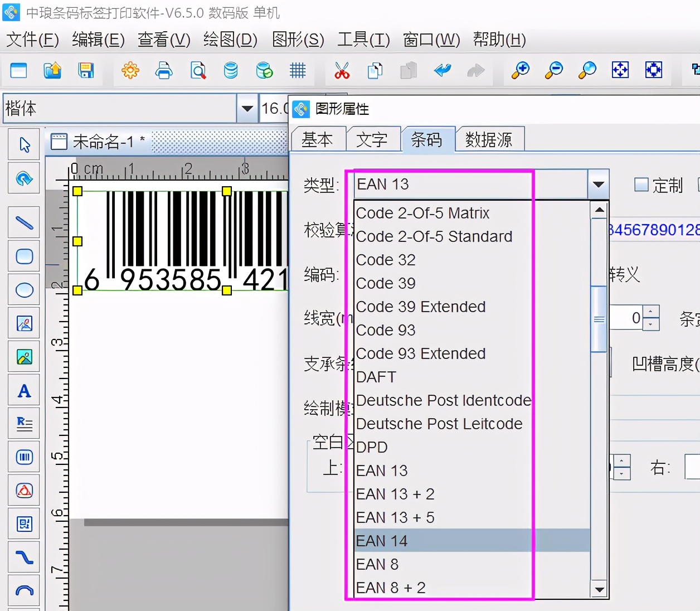Switch to the 数据源 tab
The height and width of the screenshot is (611, 700).
click(x=489, y=139)
